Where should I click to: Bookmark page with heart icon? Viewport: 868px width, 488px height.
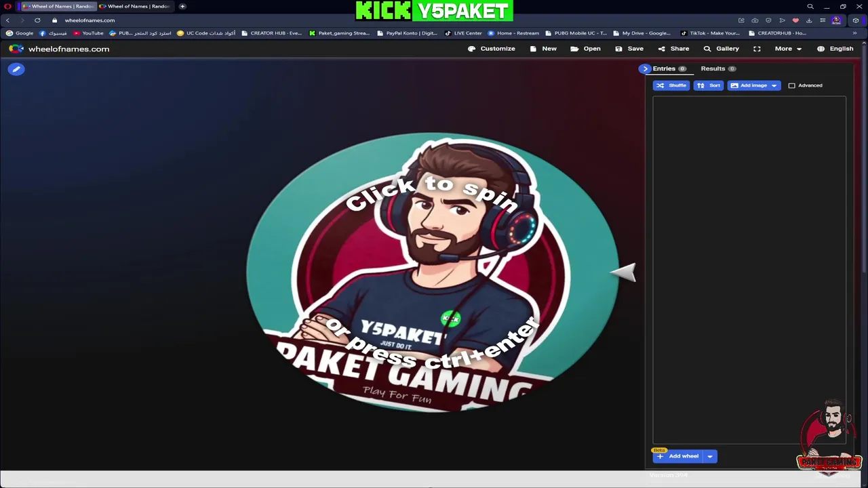click(795, 20)
